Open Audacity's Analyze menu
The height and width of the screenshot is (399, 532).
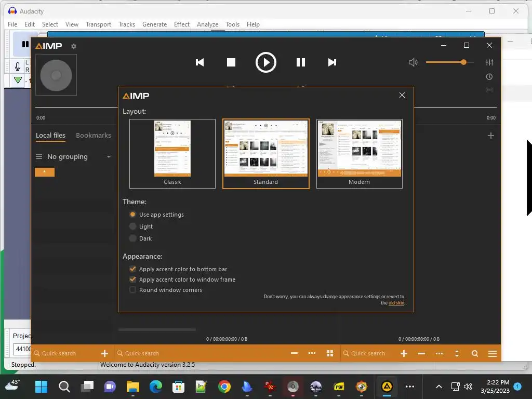pos(208,24)
